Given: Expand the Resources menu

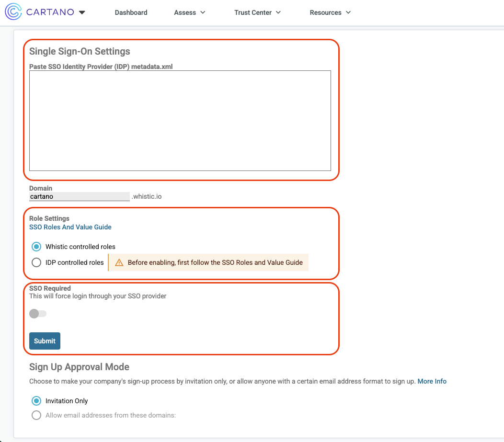Looking at the screenshot, I should pyautogui.click(x=330, y=12).
